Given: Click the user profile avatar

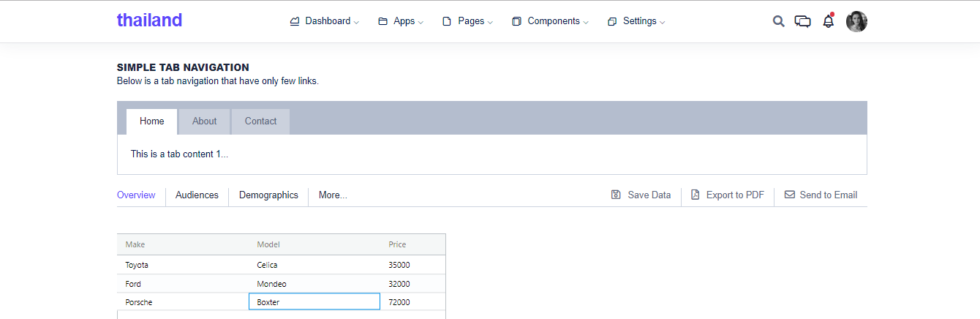Looking at the screenshot, I should coord(856,21).
